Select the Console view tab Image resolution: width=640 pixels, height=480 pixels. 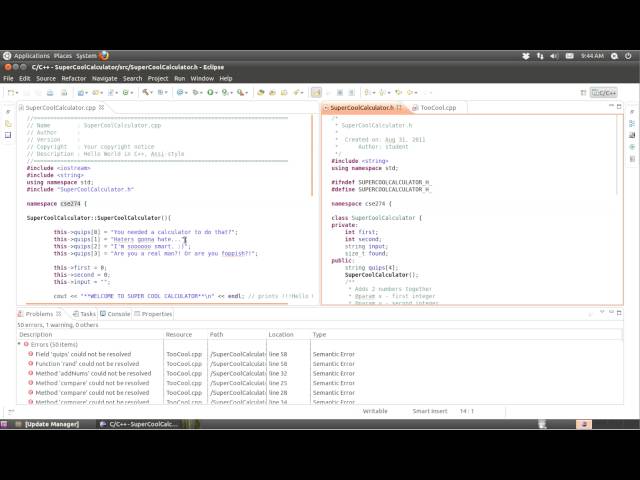coord(115,314)
